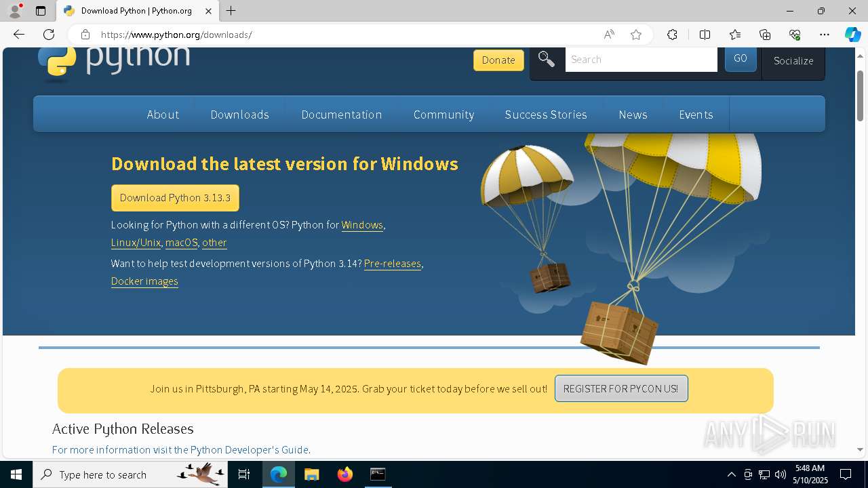Launch Firefox from the taskbar
The width and height of the screenshot is (868, 488).
344,474
